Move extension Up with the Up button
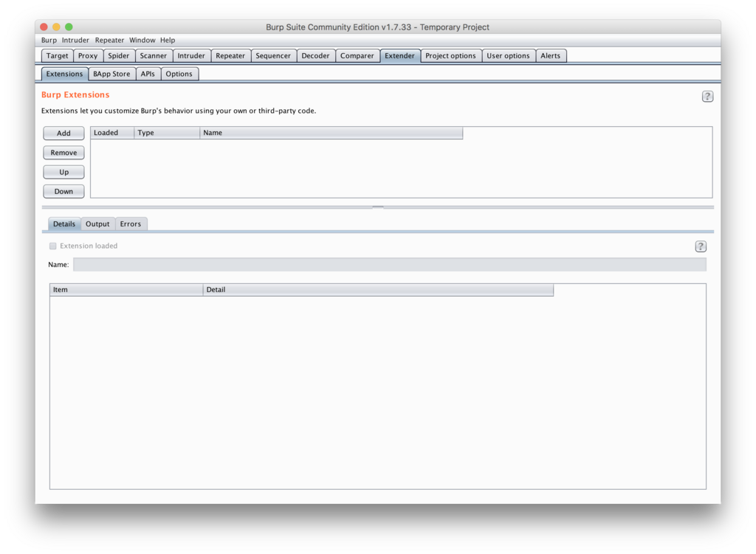The image size is (756, 554). coord(63,172)
